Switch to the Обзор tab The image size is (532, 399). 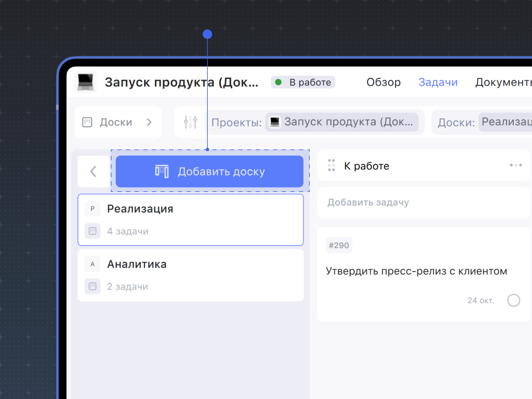(383, 82)
